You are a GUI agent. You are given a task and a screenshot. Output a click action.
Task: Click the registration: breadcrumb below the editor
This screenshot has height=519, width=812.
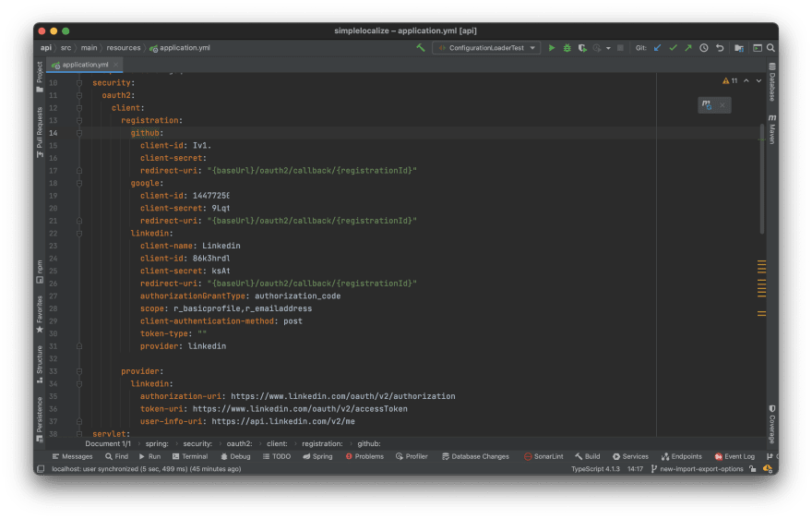point(322,444)
